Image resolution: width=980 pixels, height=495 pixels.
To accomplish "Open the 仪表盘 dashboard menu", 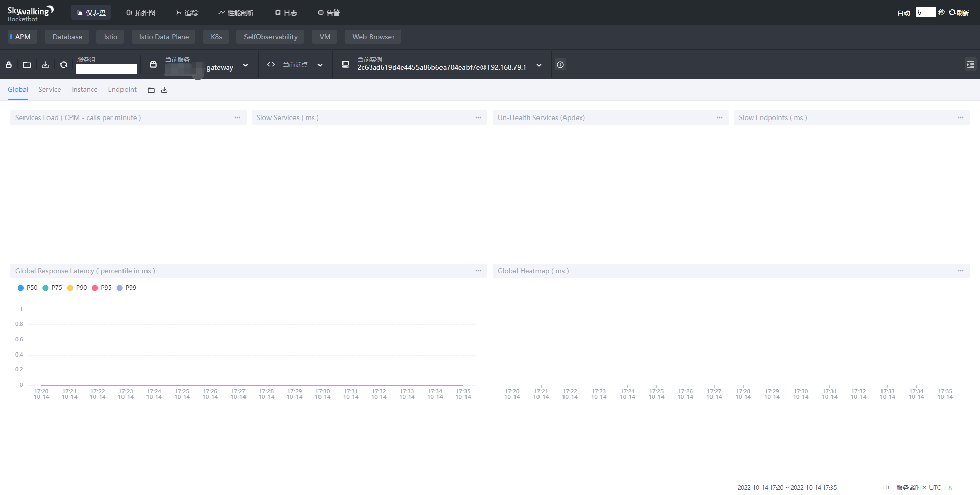I will click(x=91, y=12).
